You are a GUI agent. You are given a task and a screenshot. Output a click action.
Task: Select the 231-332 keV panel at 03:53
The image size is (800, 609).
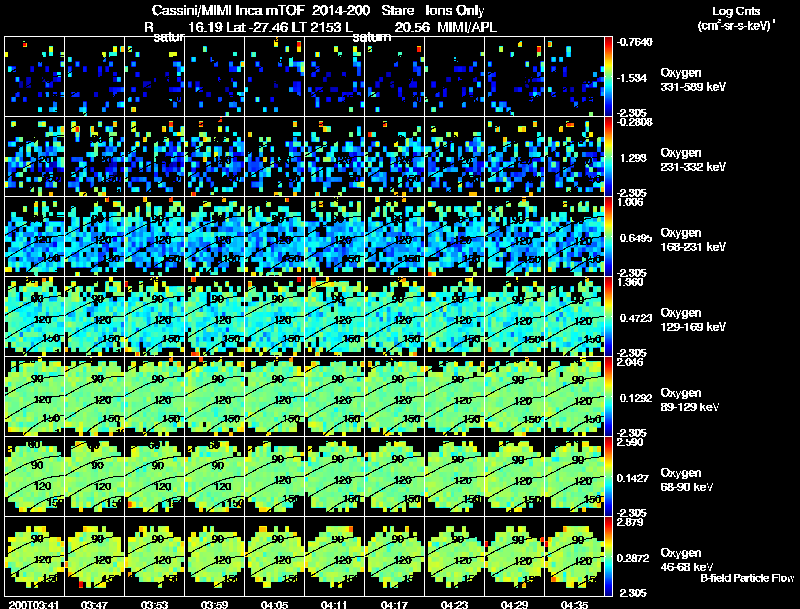click(x=155, y=157)
